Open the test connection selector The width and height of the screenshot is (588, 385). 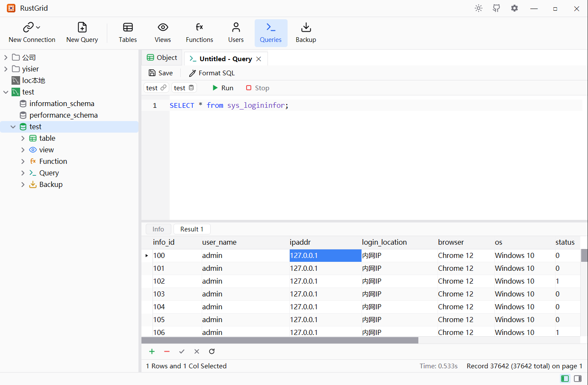coord(156,88)
